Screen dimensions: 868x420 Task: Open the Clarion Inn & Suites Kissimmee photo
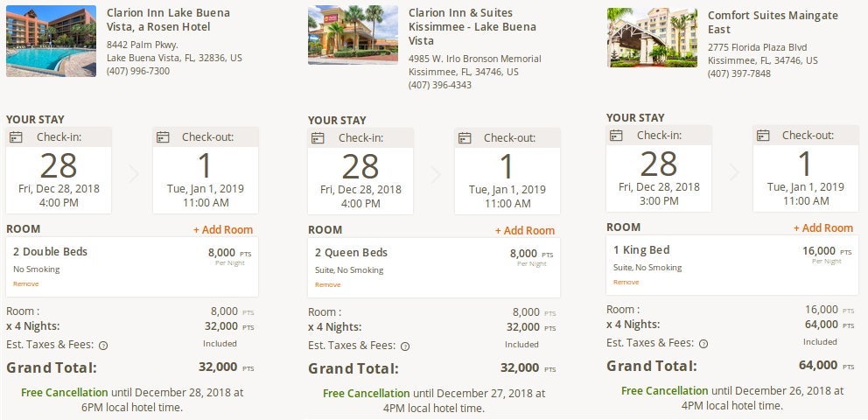353,35
